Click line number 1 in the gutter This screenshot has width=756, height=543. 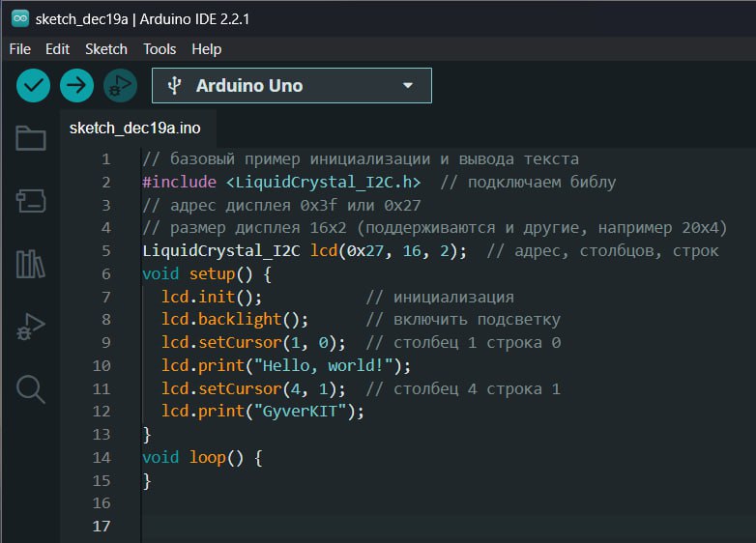[106, 159]
